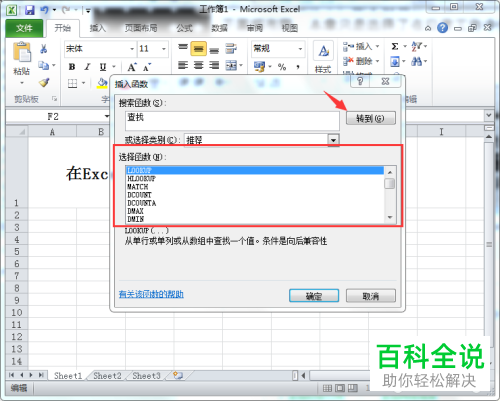Select the Format Painter brush
The height and width of the screenshot is (401, 500).
pos(44,82)
